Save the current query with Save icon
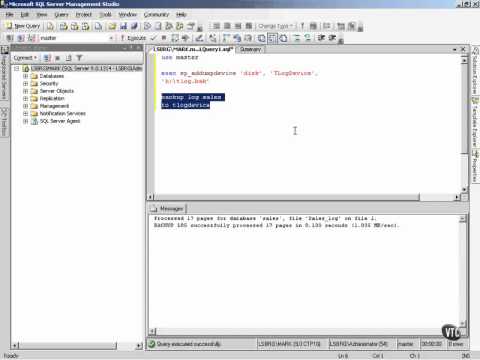 pos(123,26)
